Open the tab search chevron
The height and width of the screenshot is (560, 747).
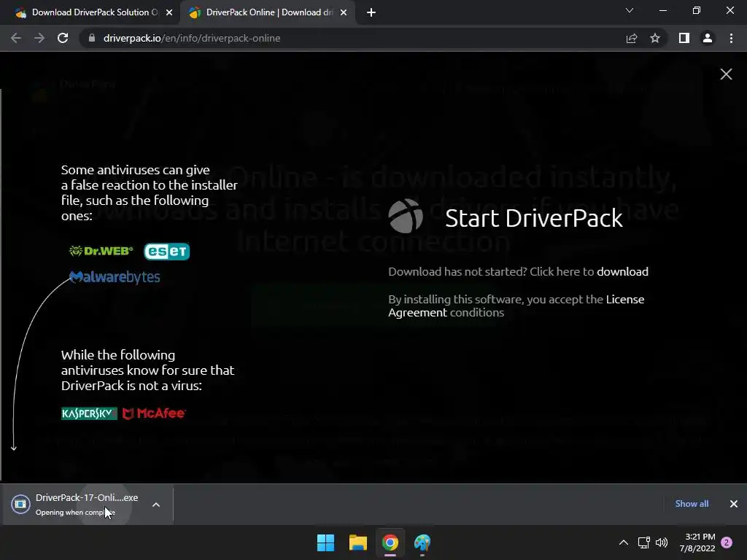point(630,10)
